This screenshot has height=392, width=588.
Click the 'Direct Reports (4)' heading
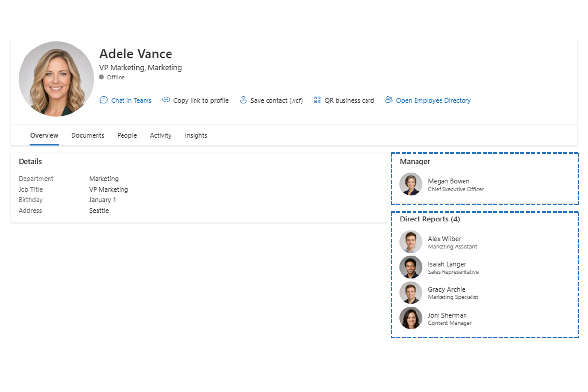pos(430,219)
